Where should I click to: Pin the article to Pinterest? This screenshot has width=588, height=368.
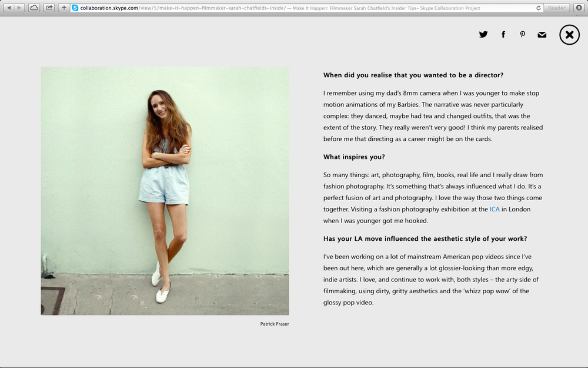tap(523, 34)
